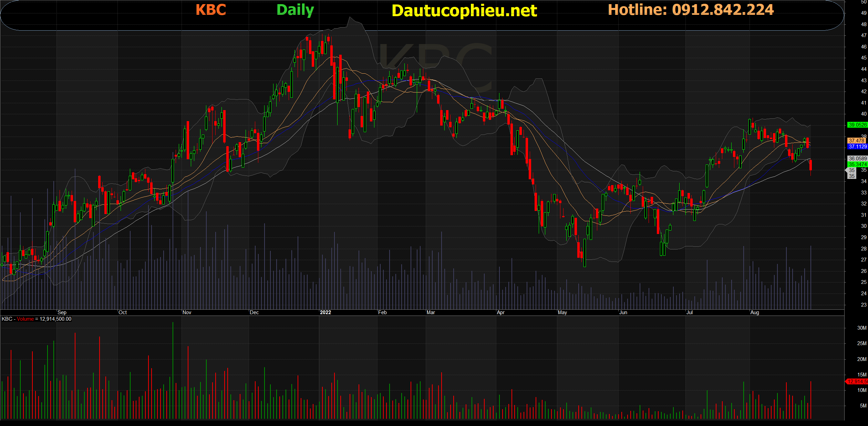Click the Mar marker on time axis
This screenshot has height=426, width=868.
pos(431,312)
